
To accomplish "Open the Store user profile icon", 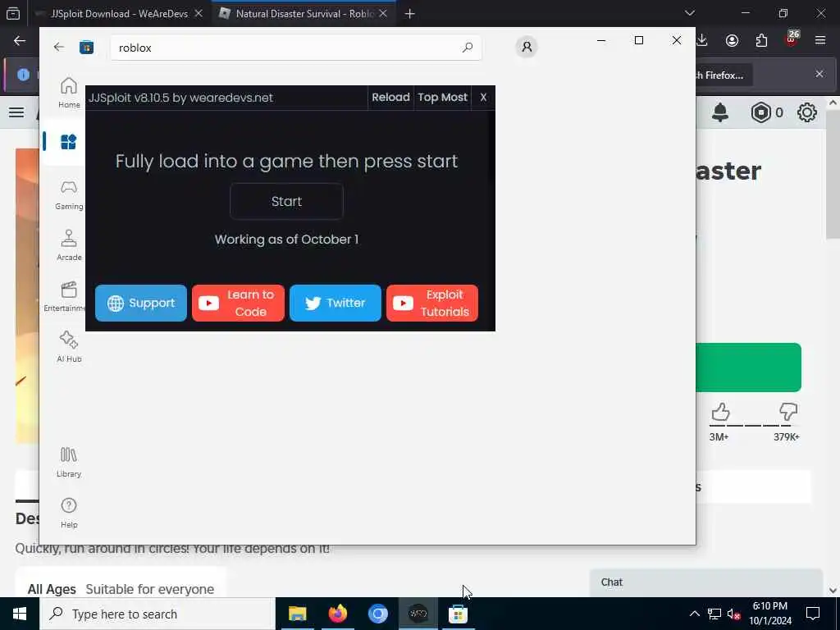I will click(527, 47).
